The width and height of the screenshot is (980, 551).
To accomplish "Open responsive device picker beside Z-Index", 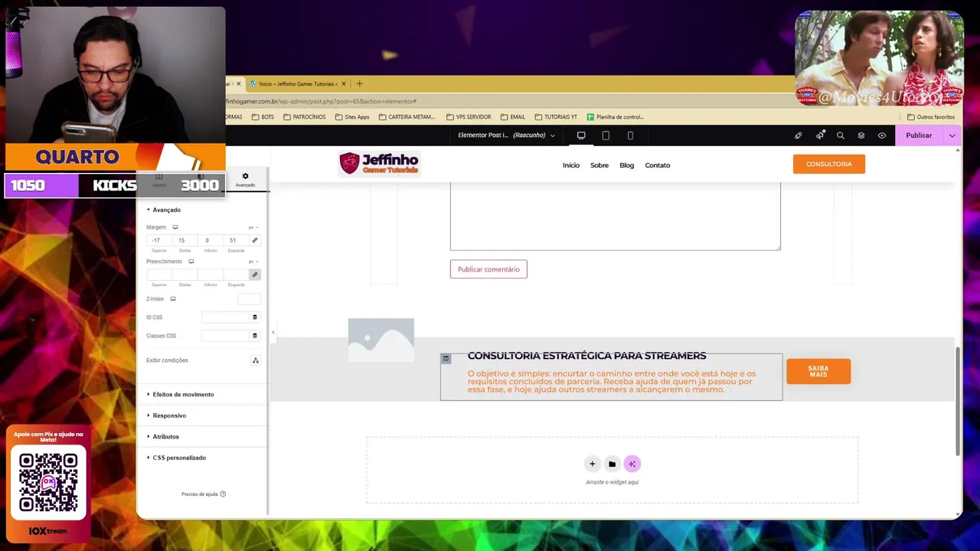I will point(173,299).
